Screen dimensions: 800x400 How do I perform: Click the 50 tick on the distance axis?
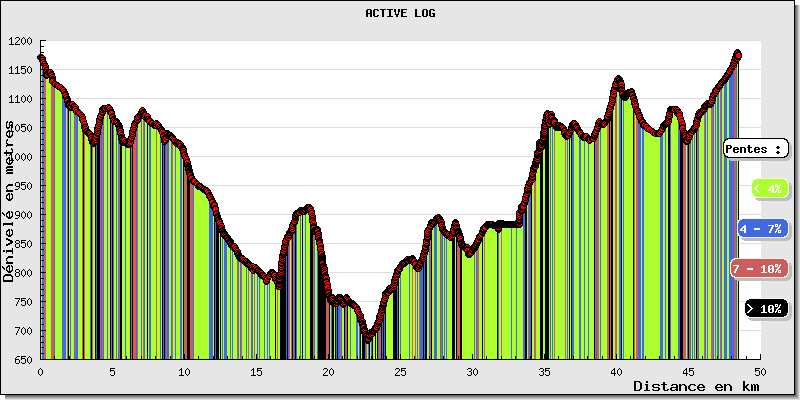tap(760, 372)
